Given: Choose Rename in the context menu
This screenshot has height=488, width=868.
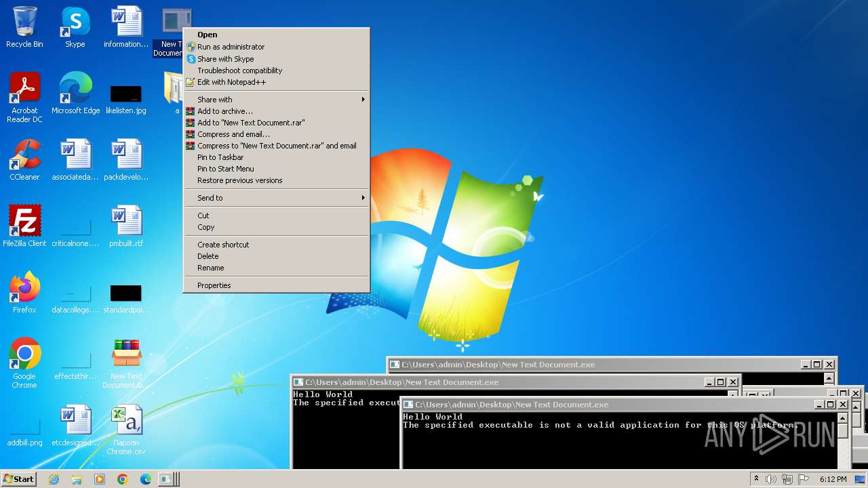Looking at the screenshot, I should (x=277, y=268).
